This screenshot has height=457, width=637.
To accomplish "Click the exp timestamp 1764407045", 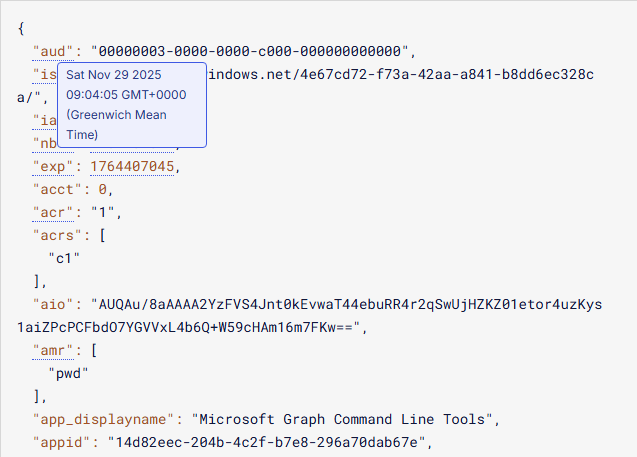I will point(133,166).
